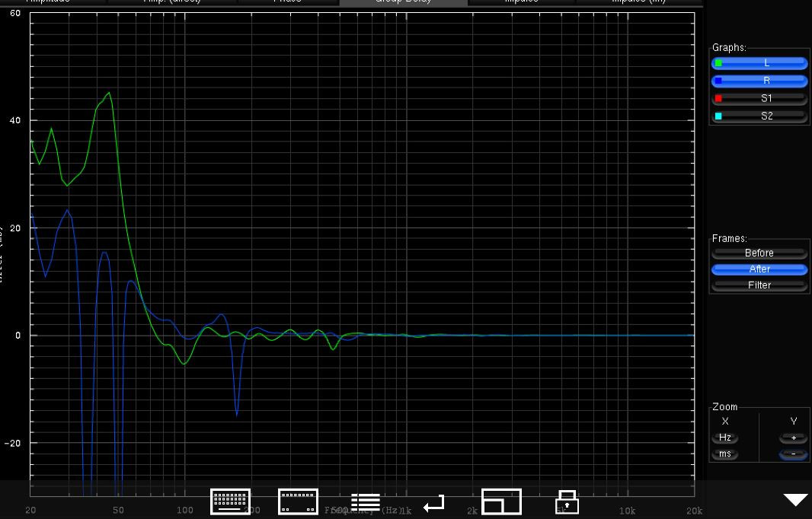This screenshot has height=519, width=812.
Task: Enable the S1 graph
Action: pos(759,98)
